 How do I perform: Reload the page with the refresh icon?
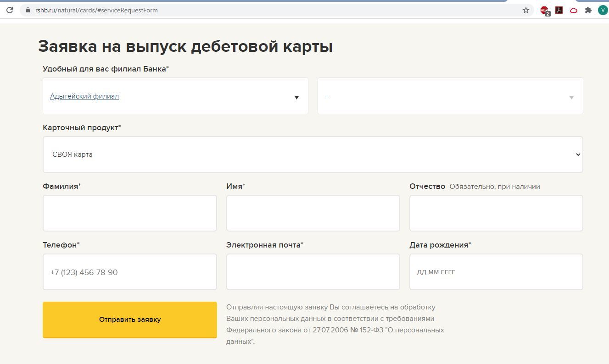coord(10,10)
